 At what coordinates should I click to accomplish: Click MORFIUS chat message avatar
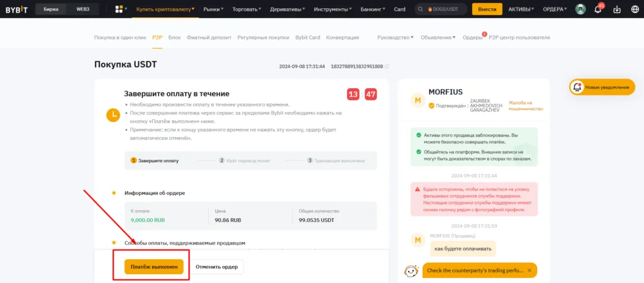point(418,241)
